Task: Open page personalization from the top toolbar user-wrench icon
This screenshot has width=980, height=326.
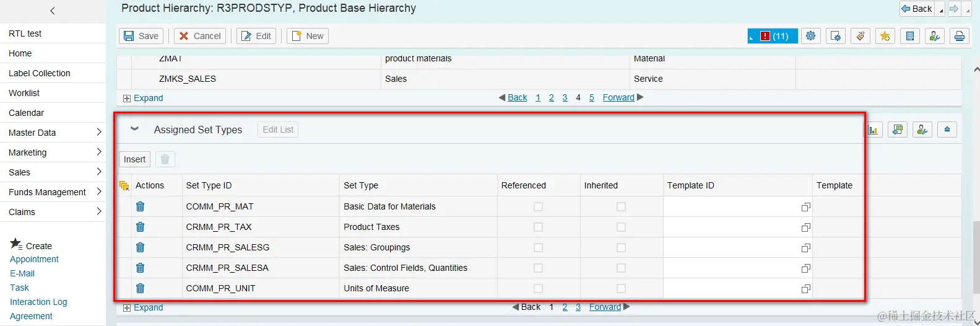Action: (934, 36)
